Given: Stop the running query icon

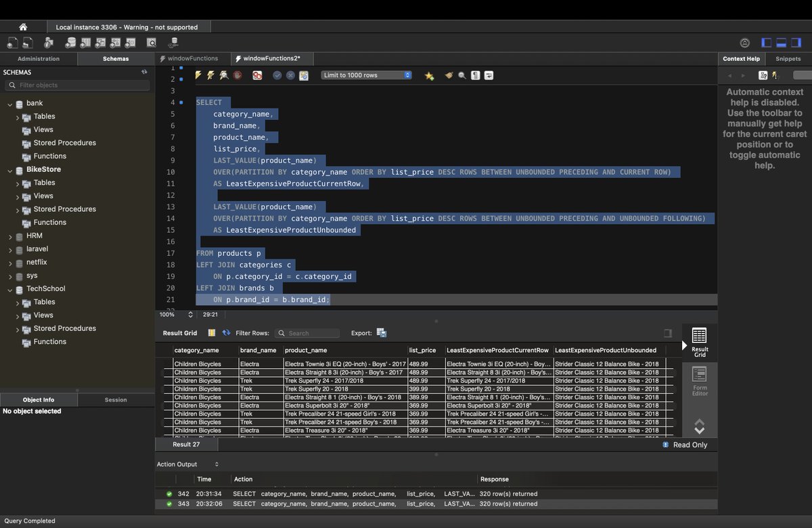Looking at the screenshot, I should coord(237,75).
